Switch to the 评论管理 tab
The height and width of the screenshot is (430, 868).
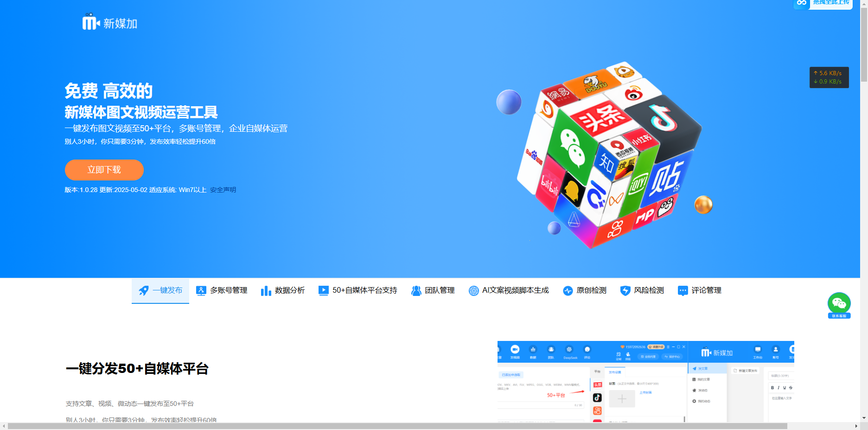click(700, 290)
